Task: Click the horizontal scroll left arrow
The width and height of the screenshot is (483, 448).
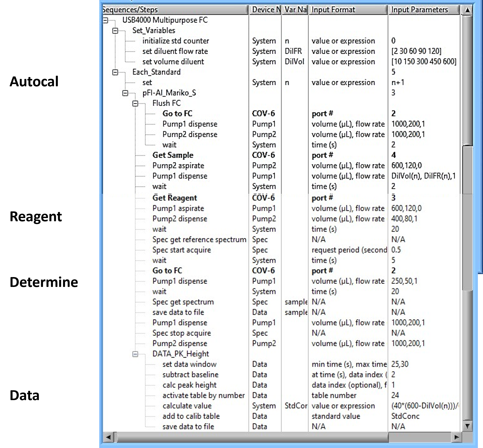Action: click(108, 437)
